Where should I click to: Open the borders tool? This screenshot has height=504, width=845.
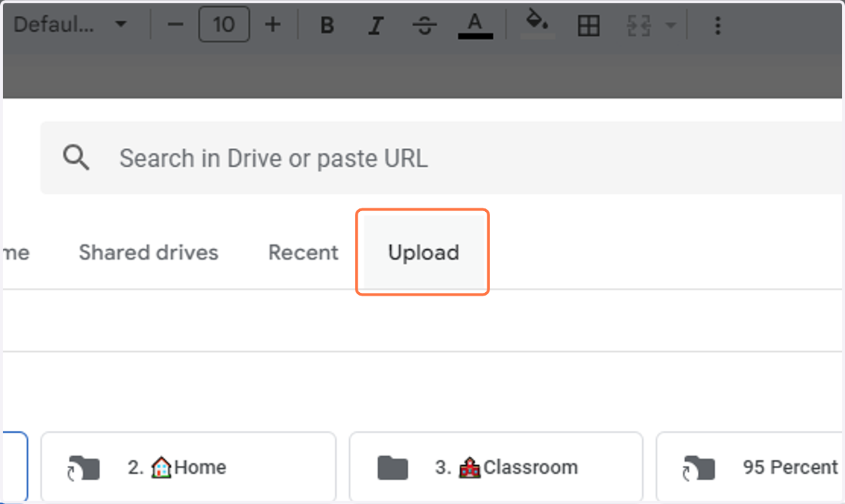point(588,26)
